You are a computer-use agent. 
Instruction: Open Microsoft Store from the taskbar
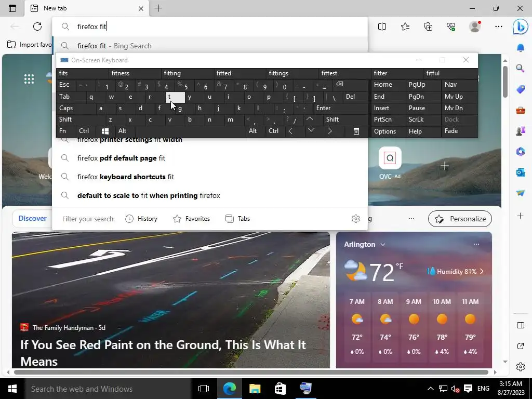click(x=280, y=389)
